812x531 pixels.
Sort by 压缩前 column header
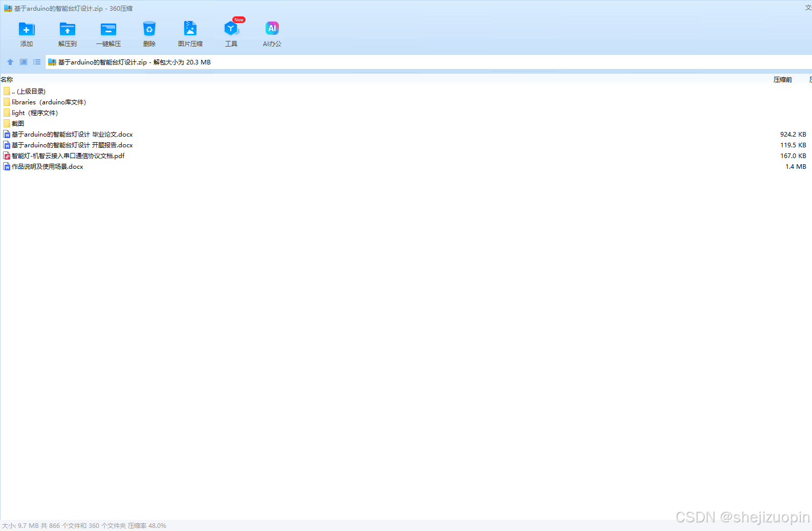pyautogui.click(x=782, y=79)
